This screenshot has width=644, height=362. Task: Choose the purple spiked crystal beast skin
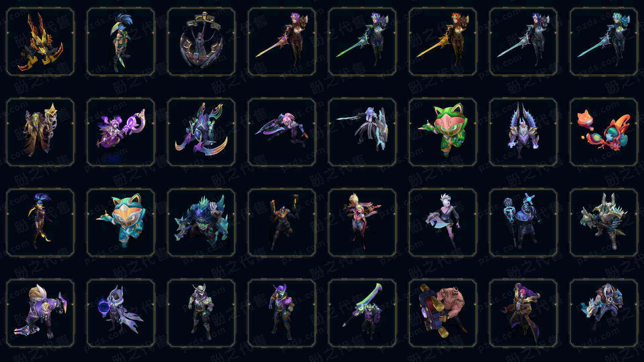523,132
